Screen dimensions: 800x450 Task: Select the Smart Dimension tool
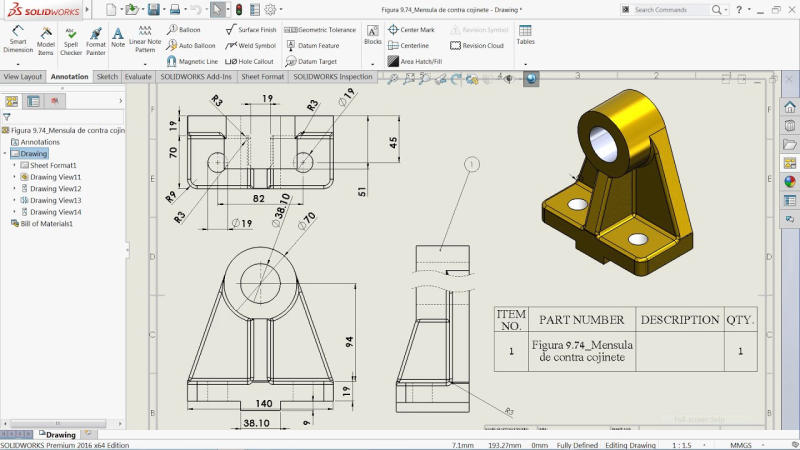18,39
